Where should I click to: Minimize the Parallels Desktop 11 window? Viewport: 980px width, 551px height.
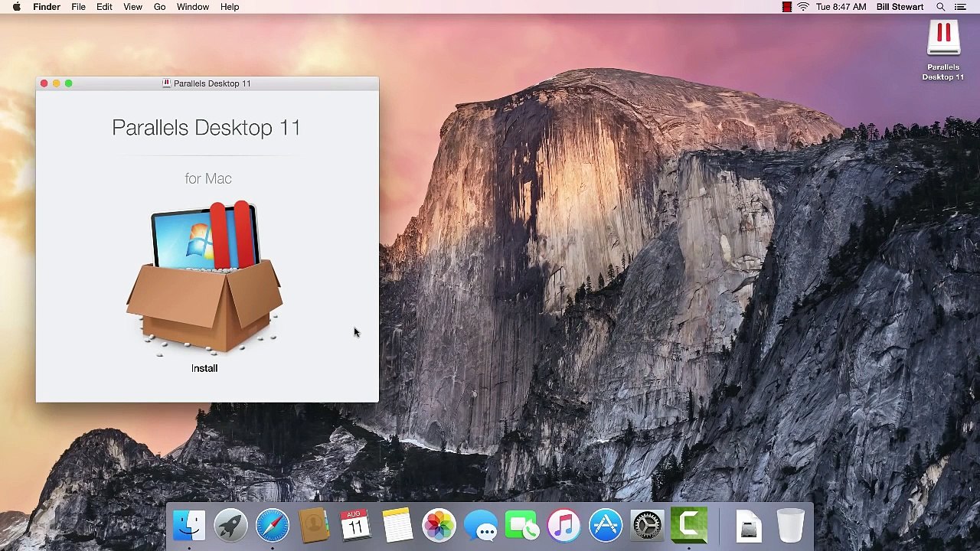pos(56,83)
